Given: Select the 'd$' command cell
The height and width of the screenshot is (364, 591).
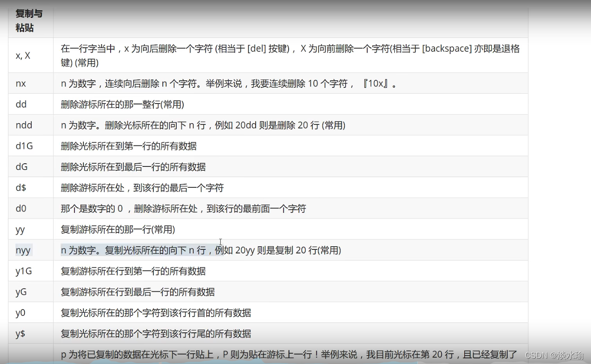Looking at the screenshot, I should [x=31, y=188].
